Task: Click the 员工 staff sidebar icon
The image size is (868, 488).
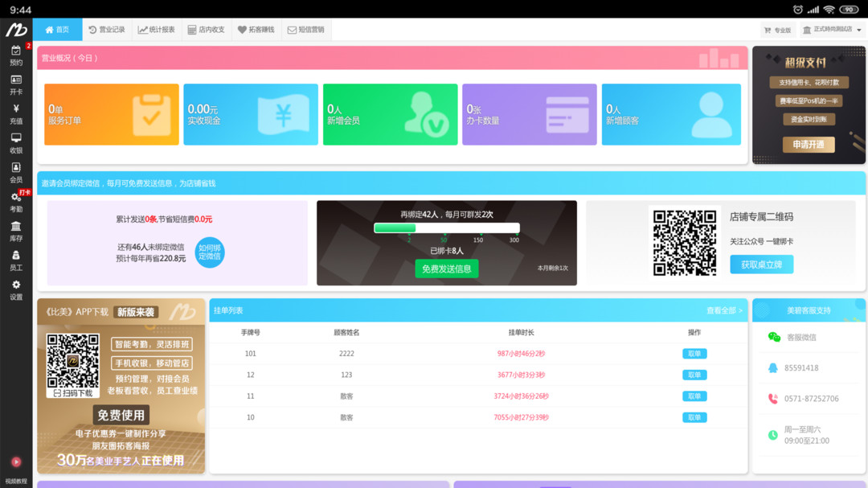Action: click(16, 260)
